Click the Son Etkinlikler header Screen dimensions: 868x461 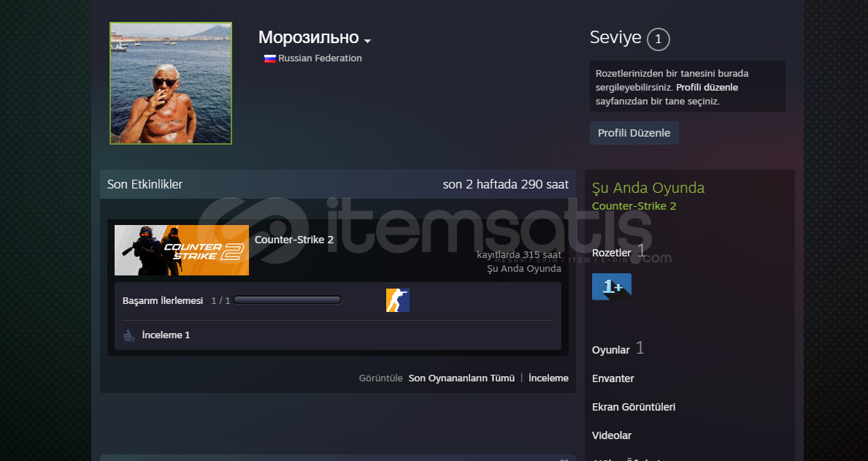click(x=145, y=185)
